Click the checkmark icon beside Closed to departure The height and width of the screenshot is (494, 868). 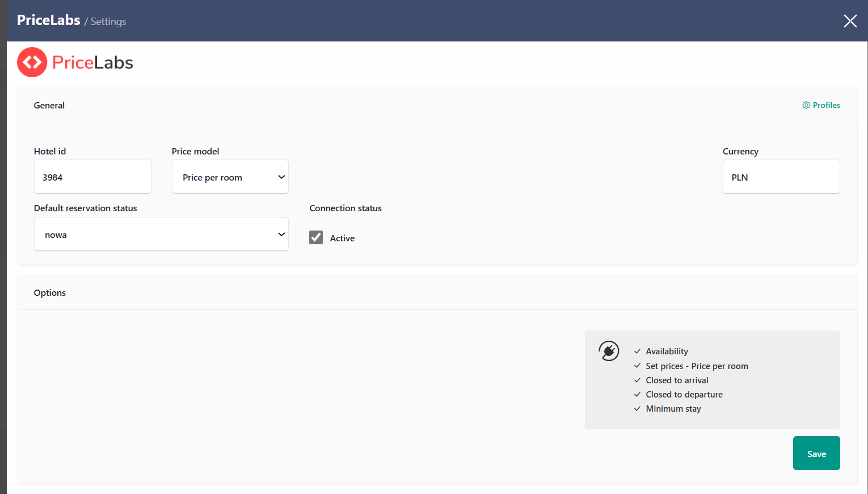637,395
